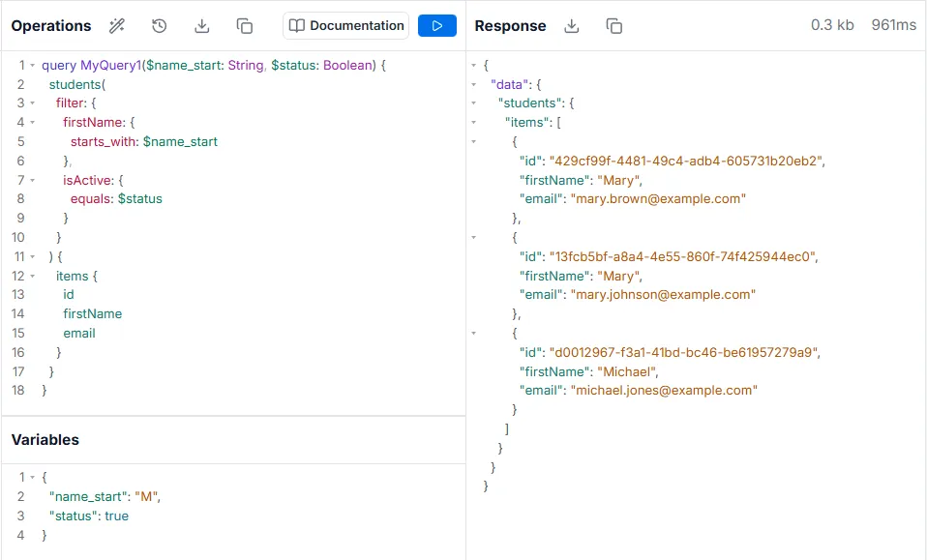Download the query from Operations toolbar
Image resolution: width=927 pixels, height=560 pixels.
[202, 26]
